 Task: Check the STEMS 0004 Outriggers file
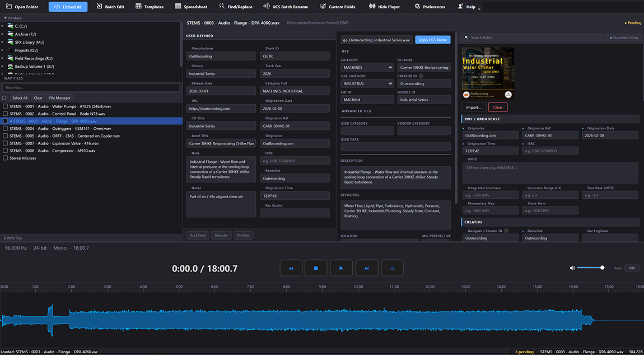click(6, 129)
